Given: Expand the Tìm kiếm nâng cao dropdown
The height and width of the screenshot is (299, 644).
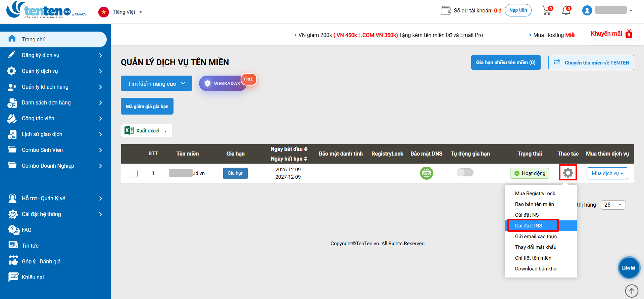Looking at the screenshot, I should click(x=156, y=83).
